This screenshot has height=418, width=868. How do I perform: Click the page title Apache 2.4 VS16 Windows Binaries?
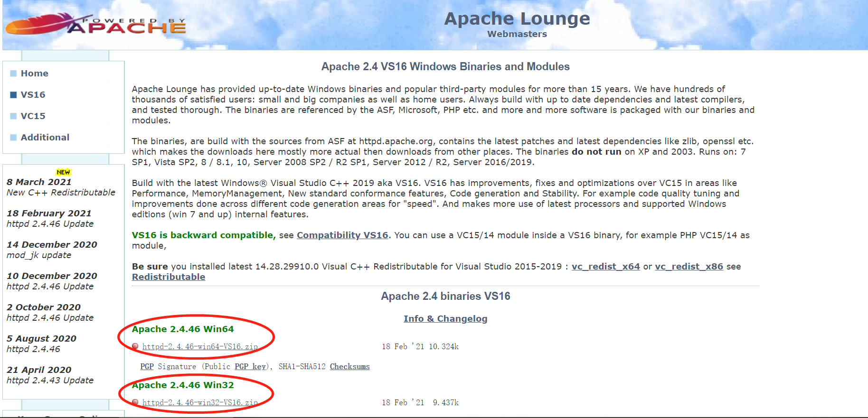[445, 67]
